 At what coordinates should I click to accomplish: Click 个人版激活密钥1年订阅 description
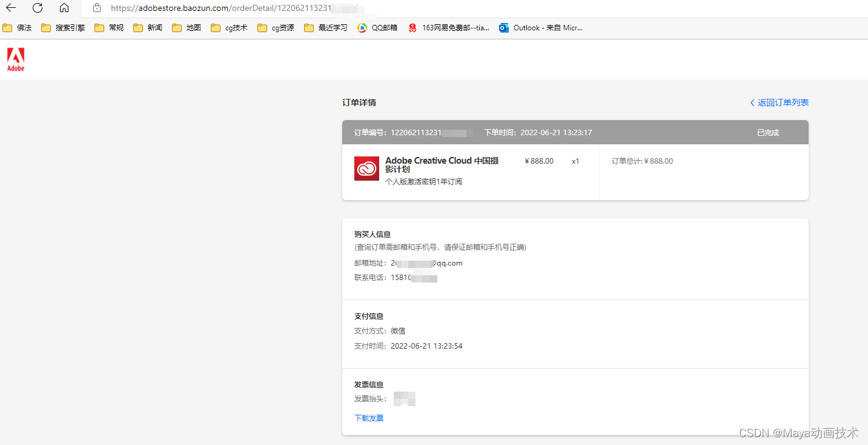tap(424, 182)
